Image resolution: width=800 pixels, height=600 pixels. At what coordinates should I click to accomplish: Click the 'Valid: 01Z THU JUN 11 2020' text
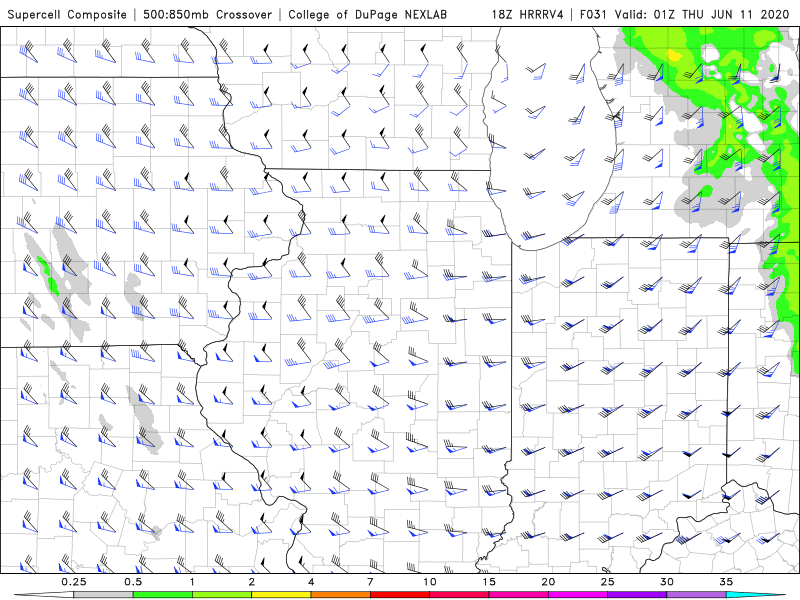coord(702,14)
